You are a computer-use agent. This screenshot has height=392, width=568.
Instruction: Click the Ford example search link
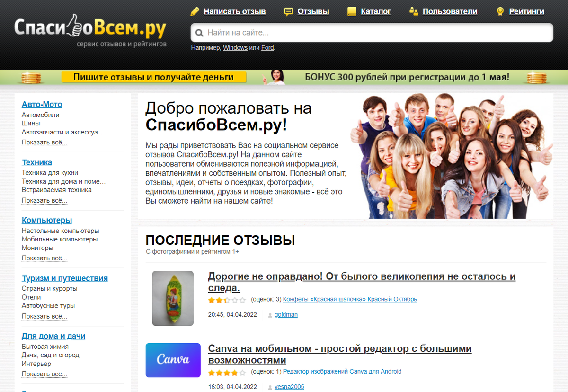click(267, 48)
